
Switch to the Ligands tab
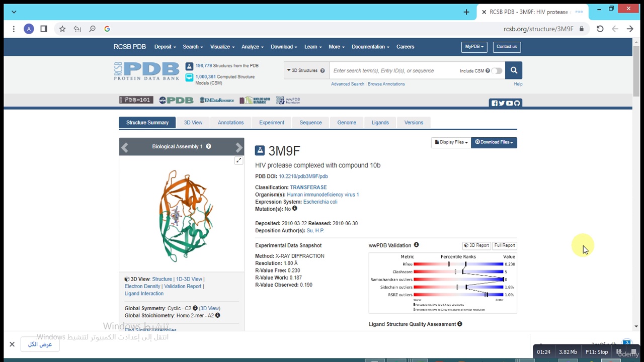pyautogui.click(x=380, y=123)
